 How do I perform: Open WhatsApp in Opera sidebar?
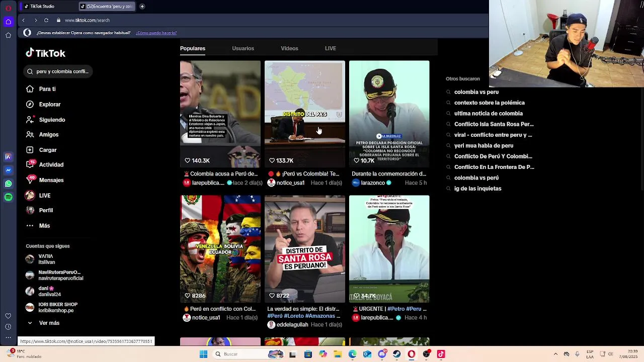(8, 184)
